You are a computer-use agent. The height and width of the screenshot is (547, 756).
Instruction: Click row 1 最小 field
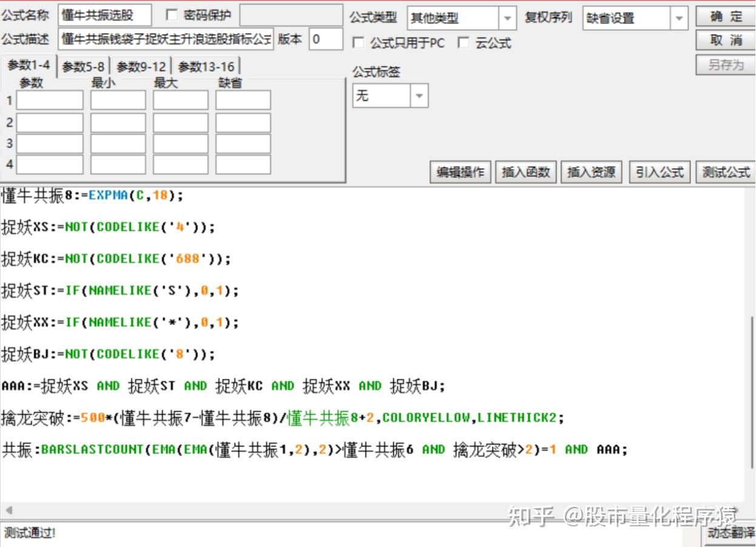(118, 100)
